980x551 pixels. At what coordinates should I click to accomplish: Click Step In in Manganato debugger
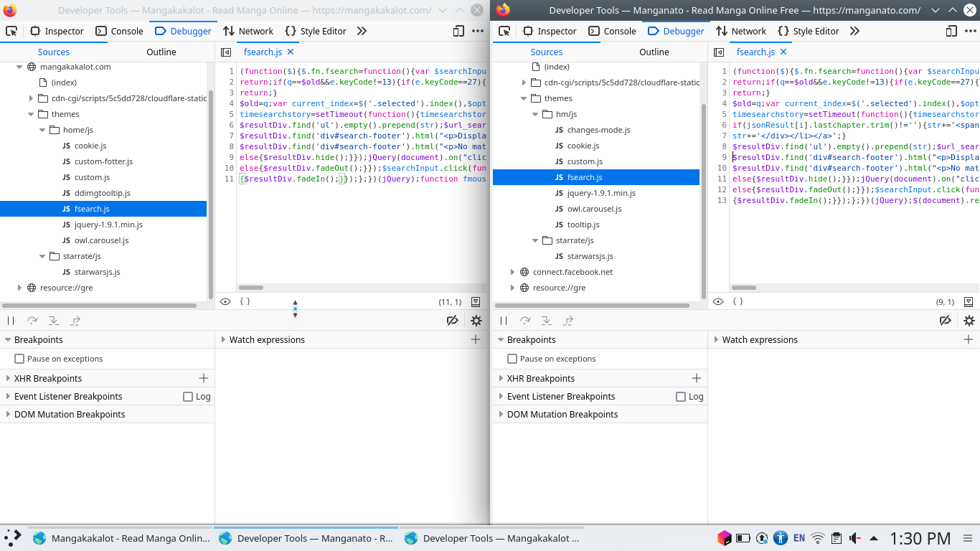tap(547, 321)
